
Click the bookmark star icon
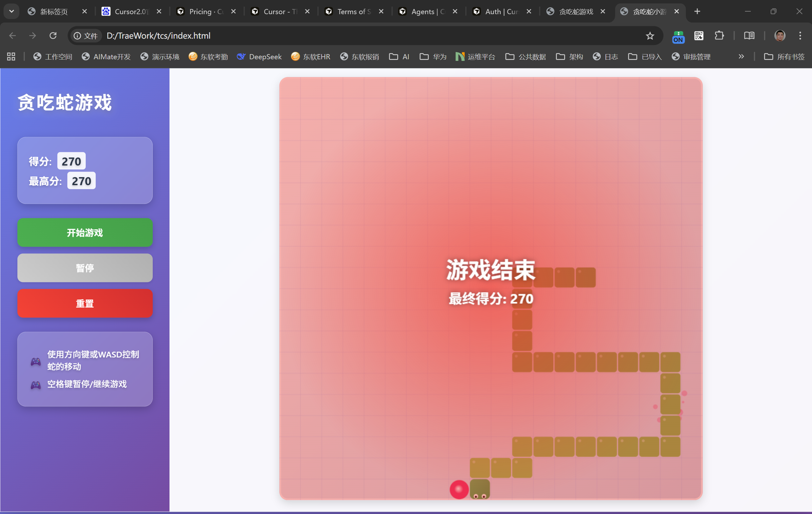click(x=650, y=36)
